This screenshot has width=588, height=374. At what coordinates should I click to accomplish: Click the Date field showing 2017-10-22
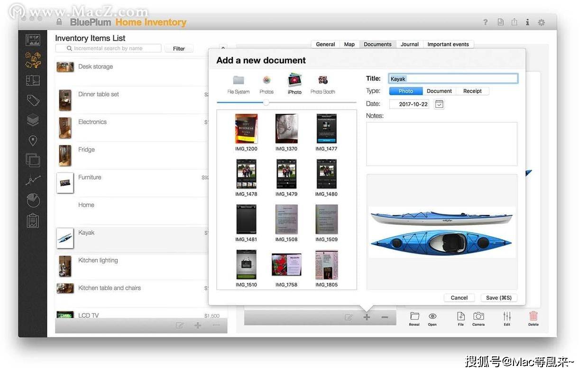click(x=409, y=104)
